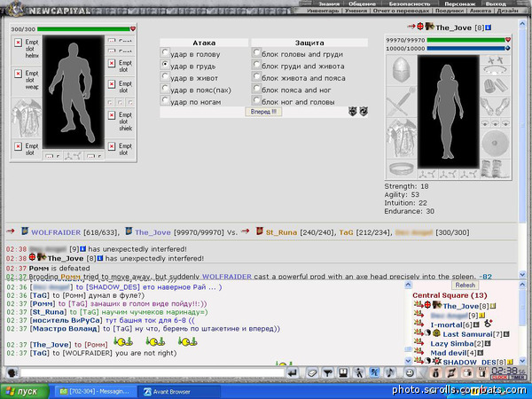The width and height of the screenshot is (532, 399).
Task: Open the Персонаж menu
Action: point(460,4)
